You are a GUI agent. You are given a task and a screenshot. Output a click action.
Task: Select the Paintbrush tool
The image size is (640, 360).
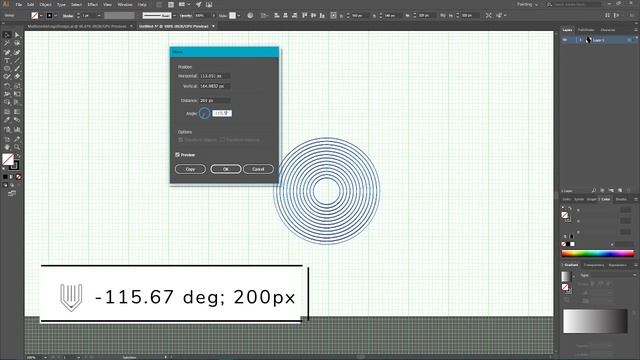tap(17, 69)
